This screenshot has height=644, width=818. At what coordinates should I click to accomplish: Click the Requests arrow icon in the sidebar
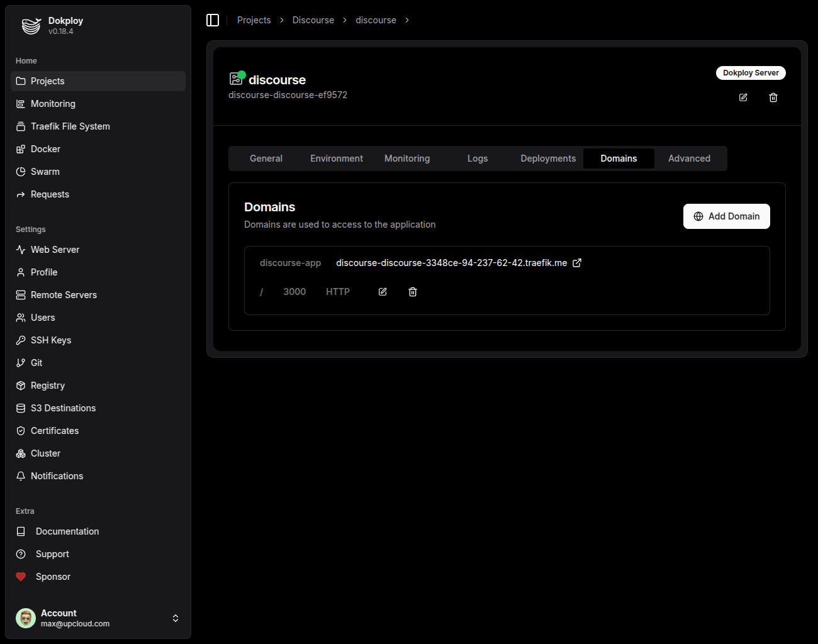click(21, 194)
